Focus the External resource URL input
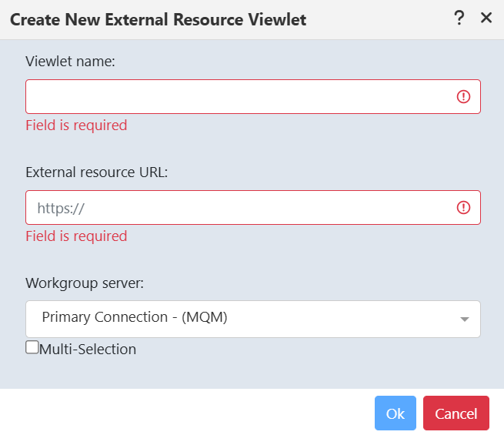 (253, 207)
